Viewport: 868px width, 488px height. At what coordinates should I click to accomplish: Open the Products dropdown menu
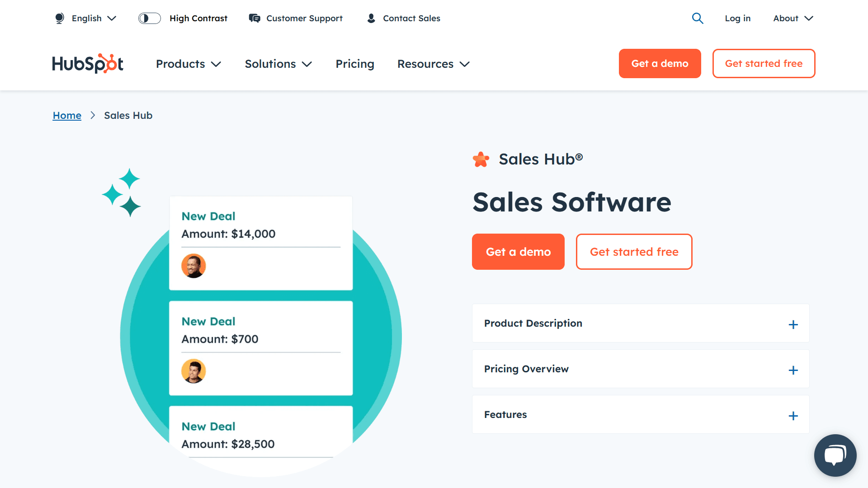pos(188,64)
